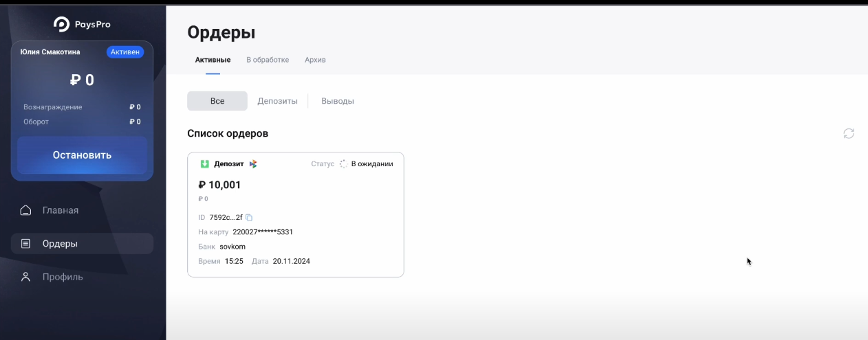The height and width of the screenshot is (340, 868).
Task: Click the user name Юлия Смакотина
Action: tap(50, 52)
